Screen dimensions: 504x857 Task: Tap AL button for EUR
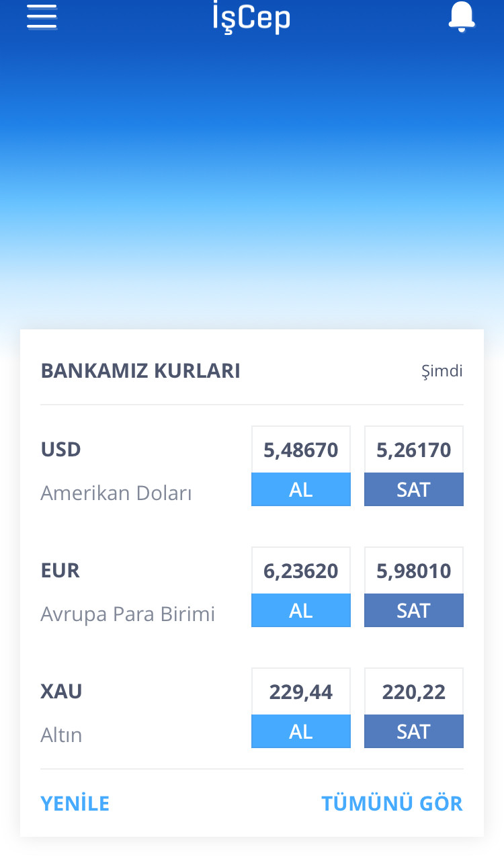pos(301,610)
